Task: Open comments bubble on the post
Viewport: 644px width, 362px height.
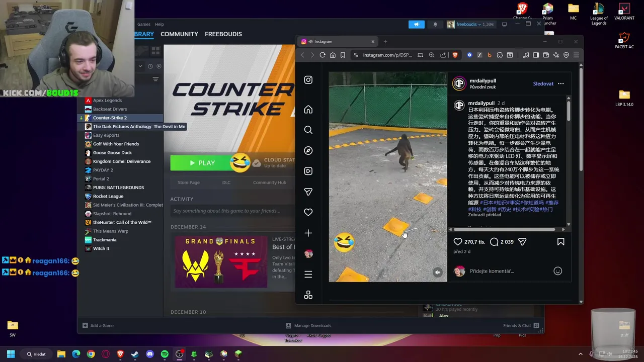Action: pyautogui.click(x=494, y=242)
